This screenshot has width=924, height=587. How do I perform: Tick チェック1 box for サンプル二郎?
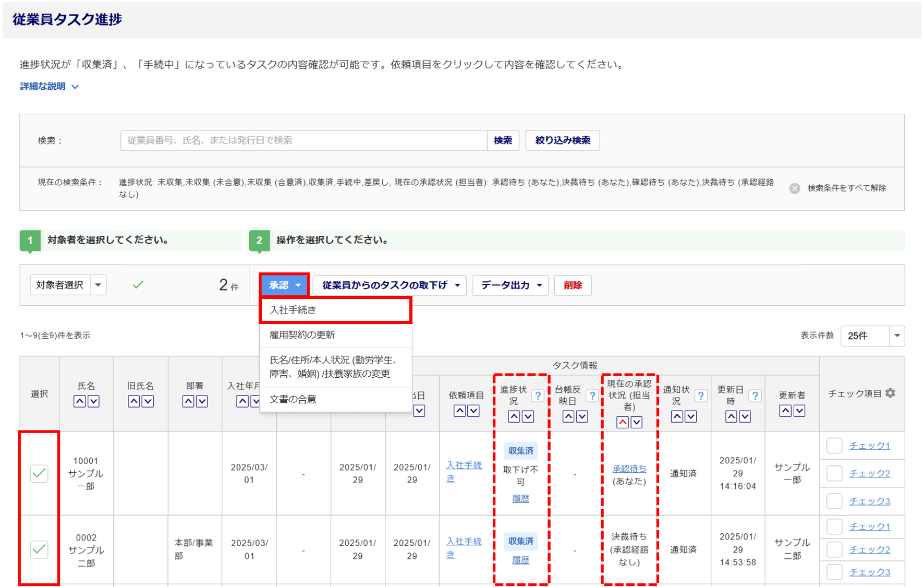tap(834, 526)
